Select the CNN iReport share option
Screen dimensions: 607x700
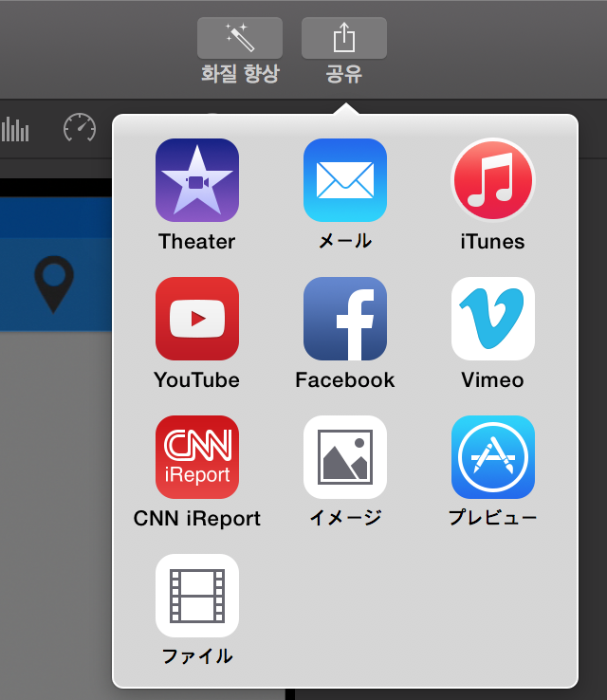point(197,457)
